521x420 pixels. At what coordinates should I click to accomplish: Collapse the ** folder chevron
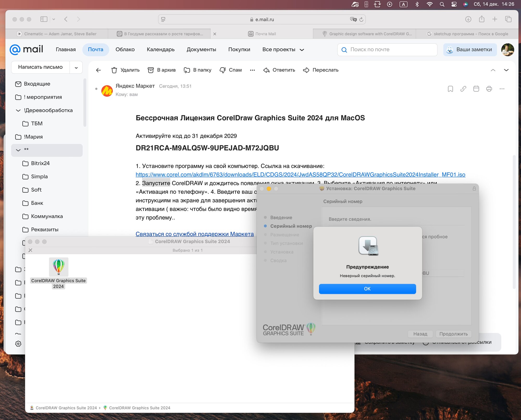[18, 150]
